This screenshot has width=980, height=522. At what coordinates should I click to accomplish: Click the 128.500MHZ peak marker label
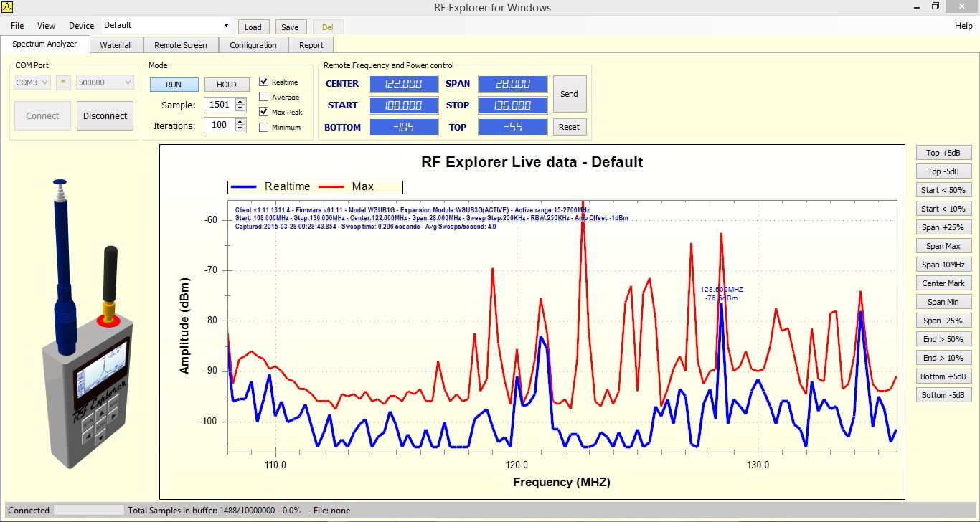pos(722,290)
